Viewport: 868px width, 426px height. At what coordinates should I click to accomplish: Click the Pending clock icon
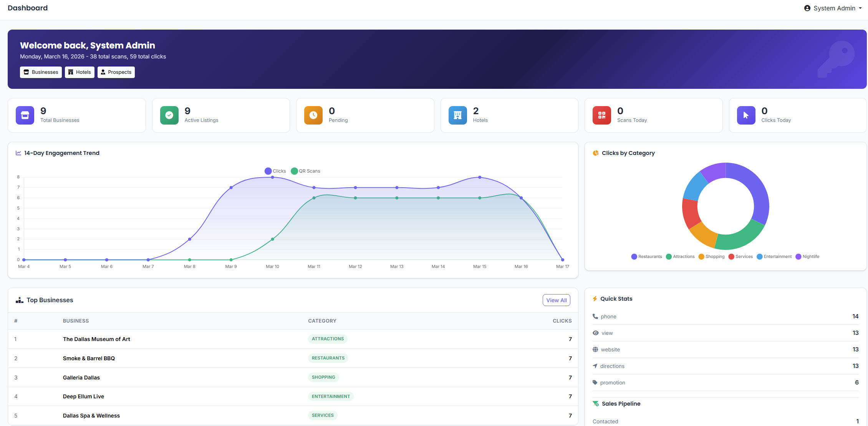coord(313,115)
